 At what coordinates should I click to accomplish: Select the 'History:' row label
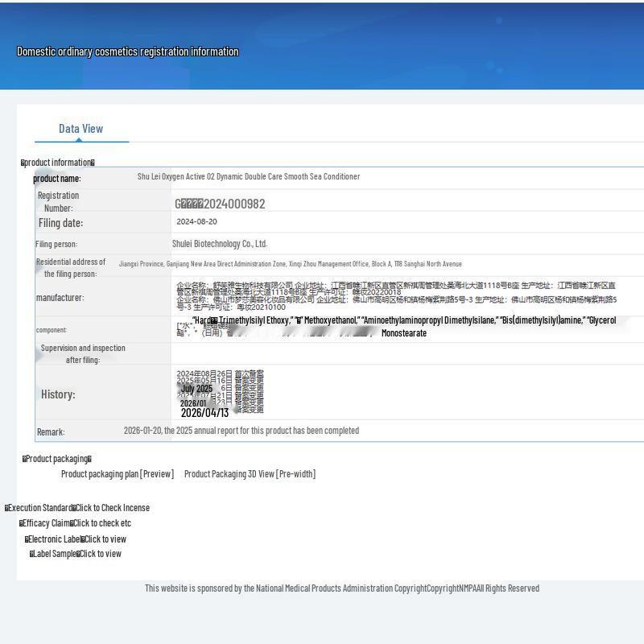pos(58,394)
